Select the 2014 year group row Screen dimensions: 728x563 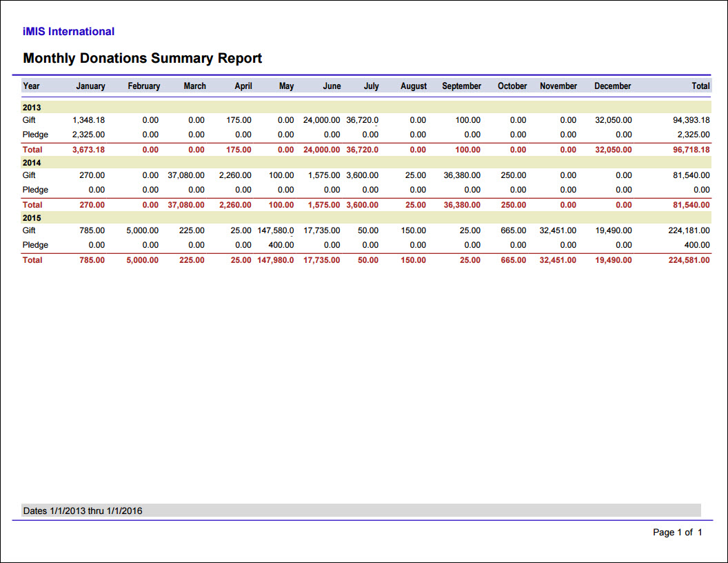pyautogui.click(x=366, y=163)
